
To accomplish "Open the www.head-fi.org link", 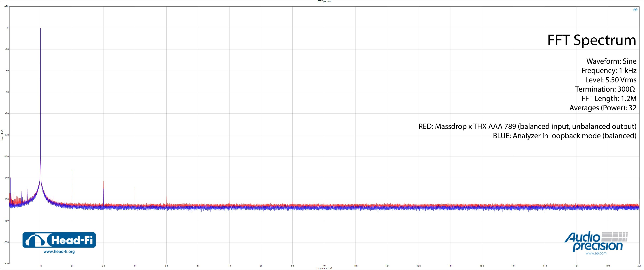I will click(59, 252).
